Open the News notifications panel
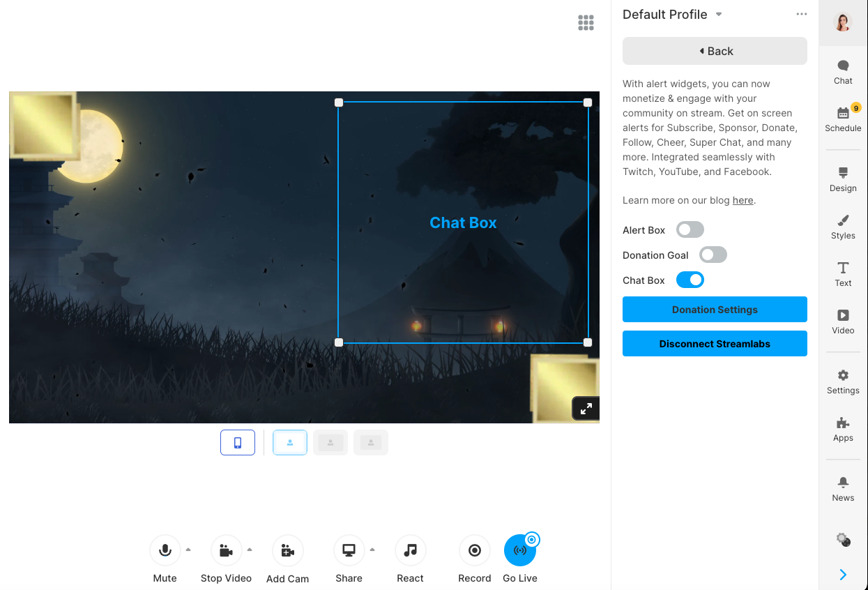 coord(843,489)
